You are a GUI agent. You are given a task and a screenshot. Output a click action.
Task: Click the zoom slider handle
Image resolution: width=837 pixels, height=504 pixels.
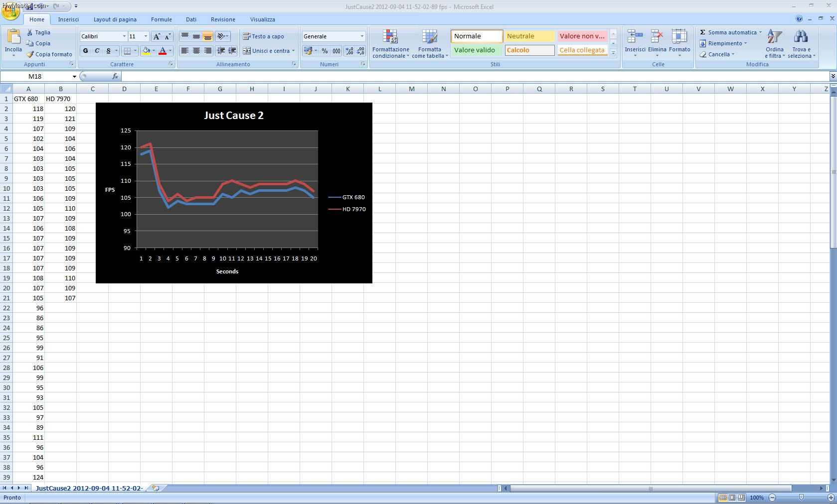tap(801, 498)
